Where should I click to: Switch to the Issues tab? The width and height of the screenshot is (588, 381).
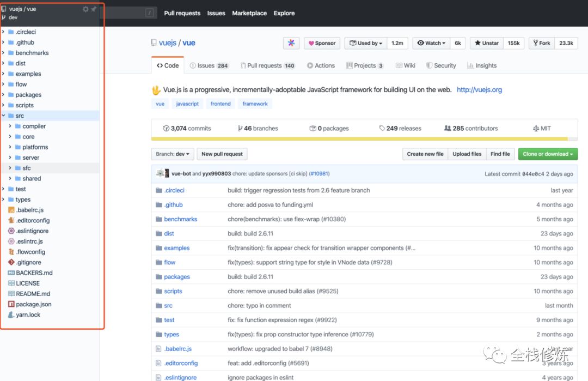tap(209, 65)
